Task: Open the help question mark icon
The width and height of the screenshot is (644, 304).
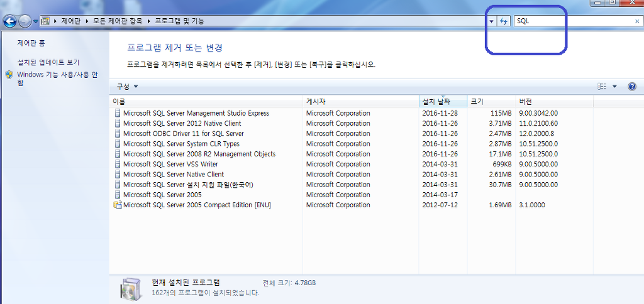Action: (632, 87)
